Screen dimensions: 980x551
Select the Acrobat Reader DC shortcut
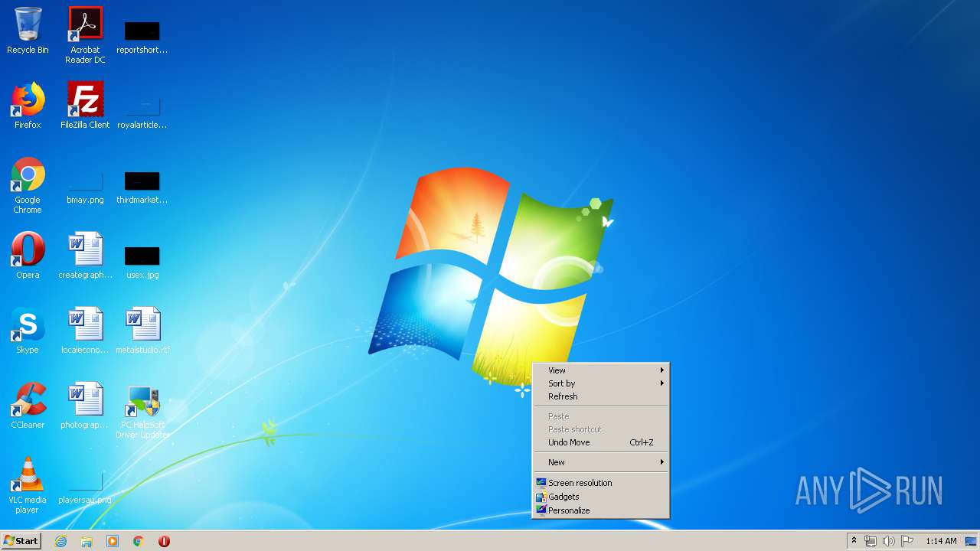coord(85,35)
